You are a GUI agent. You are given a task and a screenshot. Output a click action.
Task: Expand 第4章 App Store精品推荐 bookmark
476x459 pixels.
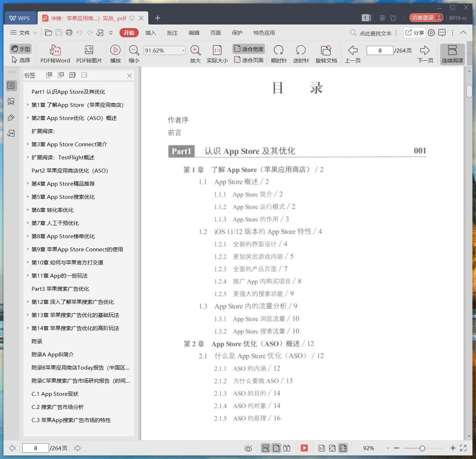coord(28,184)
